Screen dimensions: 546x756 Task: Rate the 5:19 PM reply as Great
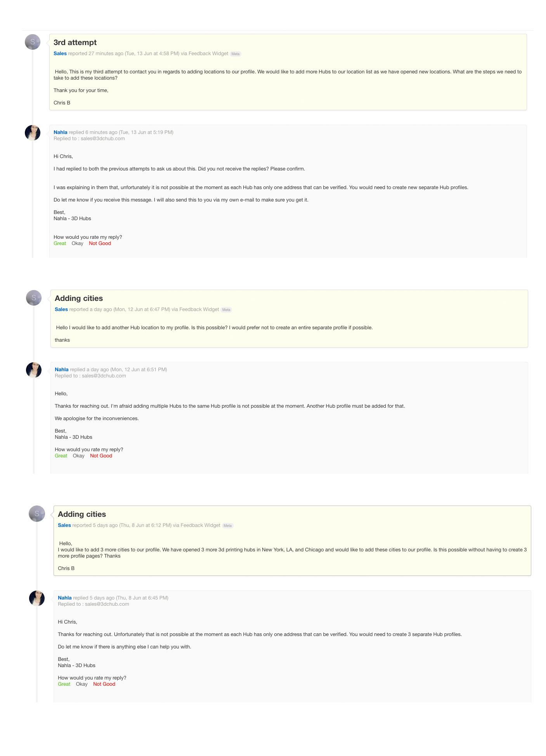pyautogui.click(x=60, y=243)
